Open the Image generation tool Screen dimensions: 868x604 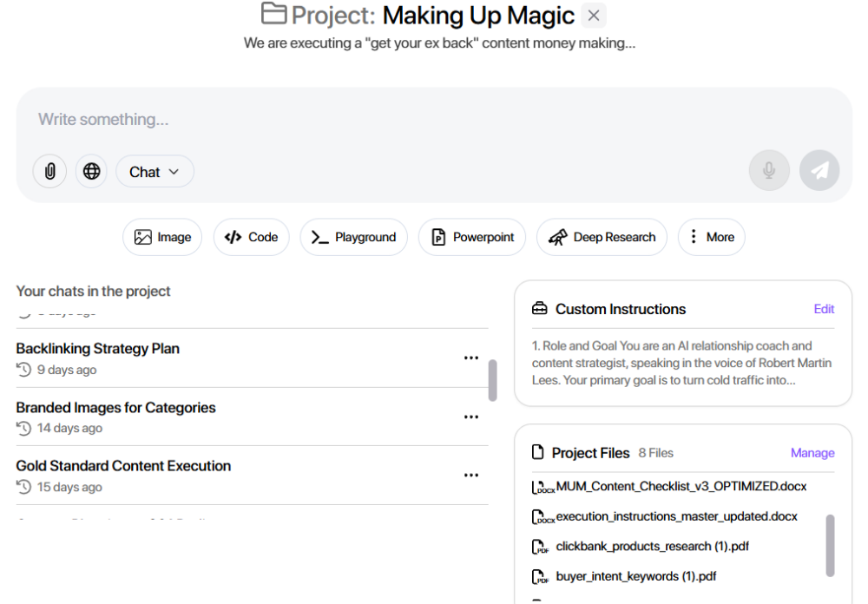click(161, 237)
